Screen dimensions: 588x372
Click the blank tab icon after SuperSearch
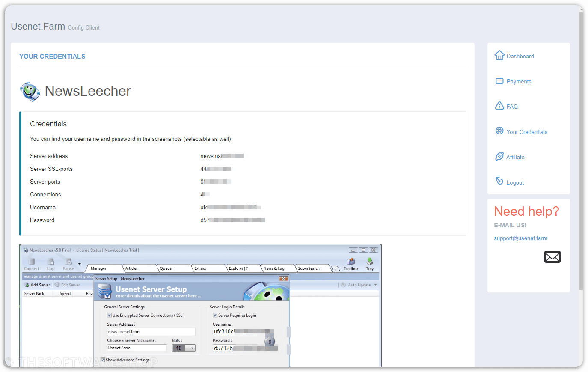pos(336,269)
